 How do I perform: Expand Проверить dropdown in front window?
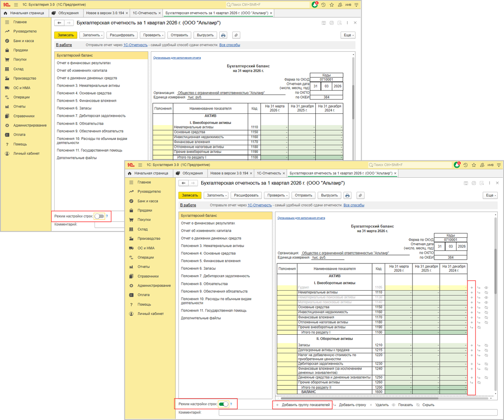[278, 195]
